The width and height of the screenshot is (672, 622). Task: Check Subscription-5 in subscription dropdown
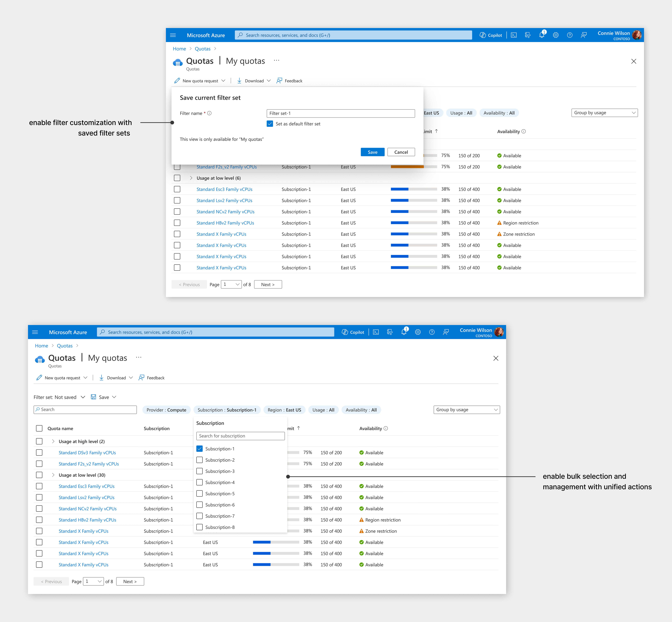[x=199, y=493]
